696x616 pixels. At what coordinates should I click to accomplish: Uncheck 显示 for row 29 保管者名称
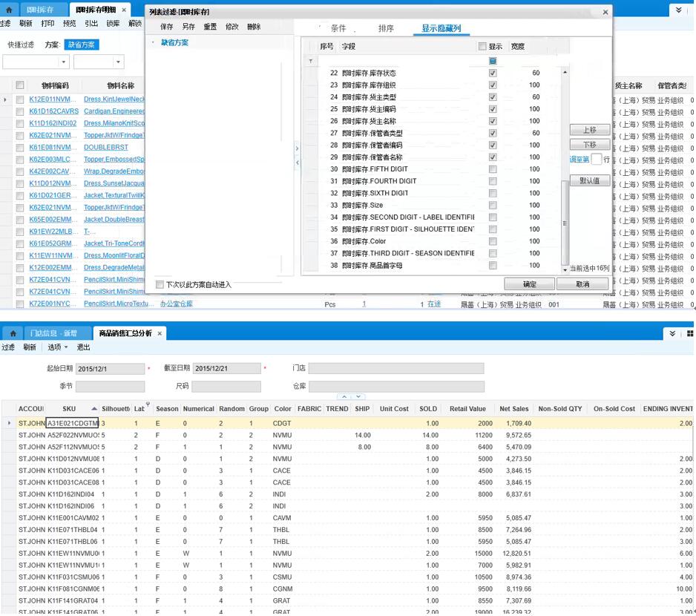493,157
